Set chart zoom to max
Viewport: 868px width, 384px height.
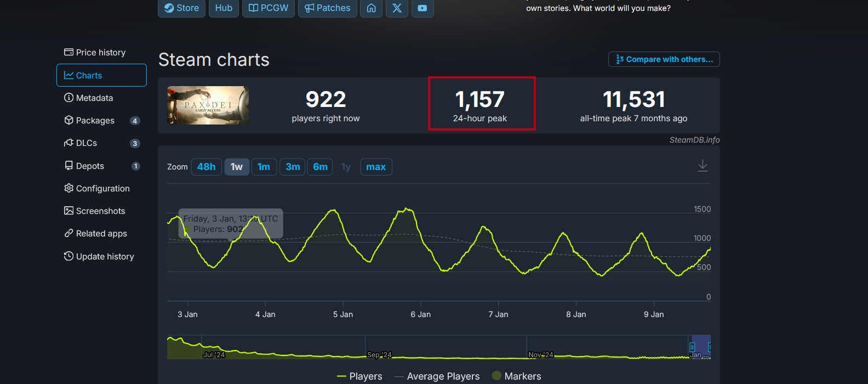coord(376,167)
